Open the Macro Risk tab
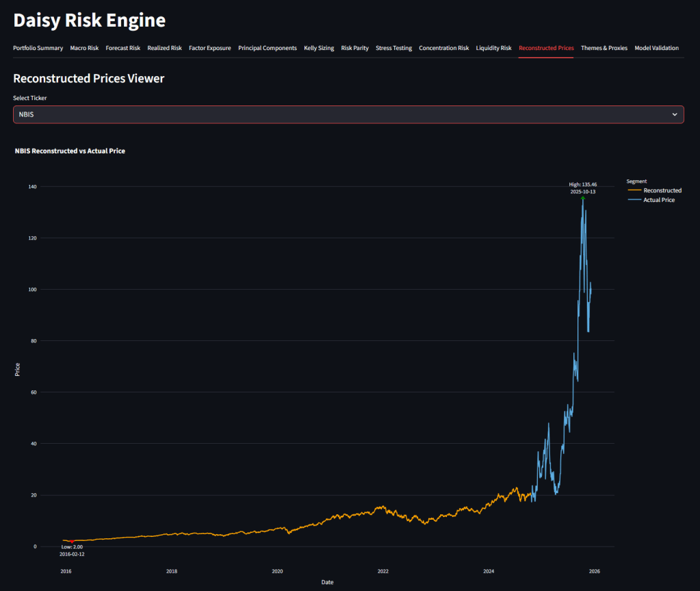Image resolution: width=700 pixels, height=591 pixels. (x=84, y=48)
